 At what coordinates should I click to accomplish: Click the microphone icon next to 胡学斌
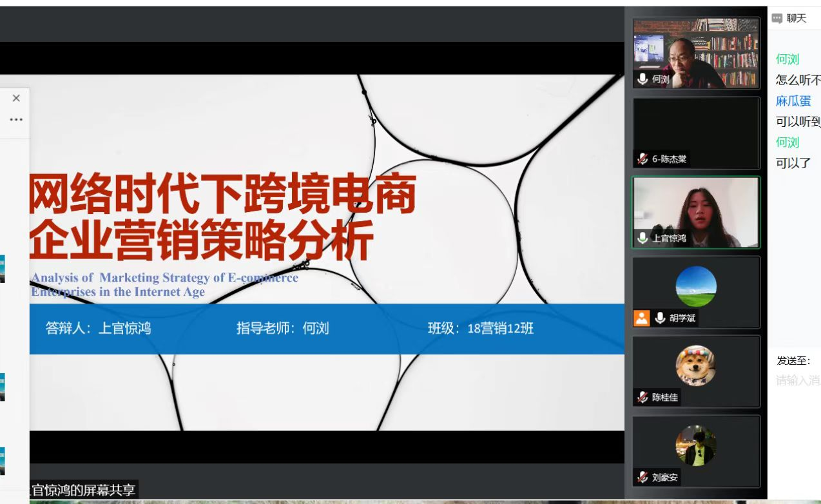coord(660,318)
